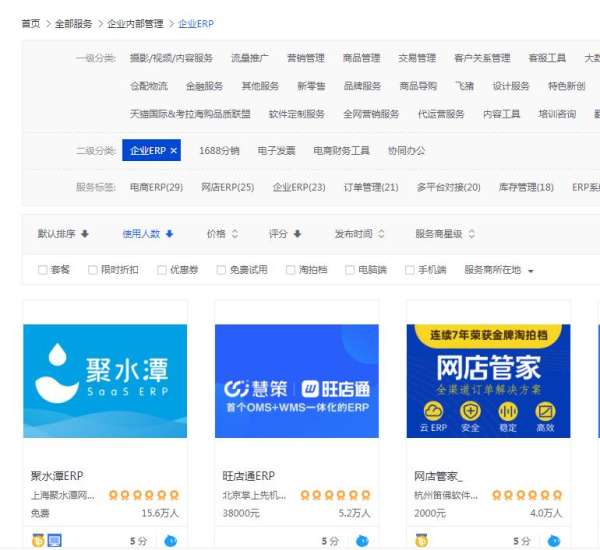This screenshot has width=600, height=550.
Task: Choose the 商品管理 category
Action: coord(362,58)
